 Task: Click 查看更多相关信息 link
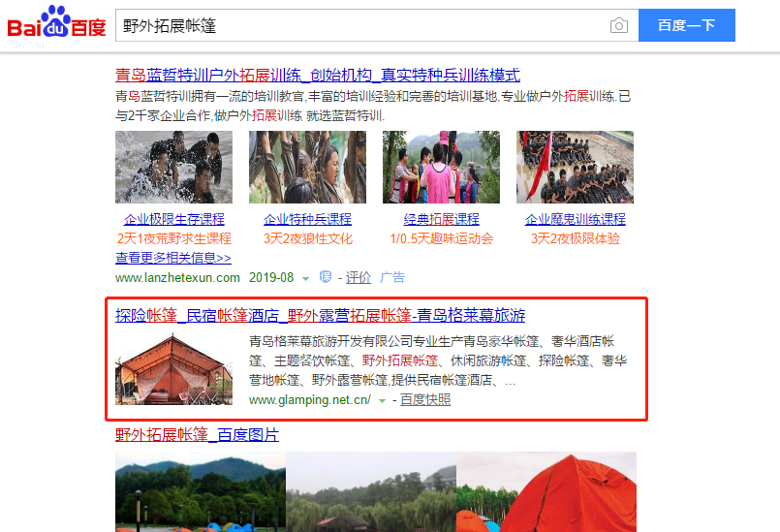[173, 258]
